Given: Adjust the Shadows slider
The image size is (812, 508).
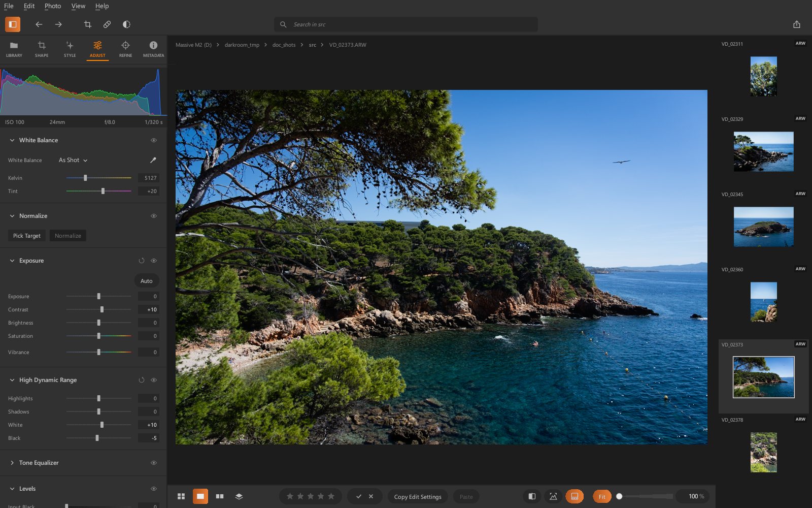Looking at the screenshot, I should point(99,411).
